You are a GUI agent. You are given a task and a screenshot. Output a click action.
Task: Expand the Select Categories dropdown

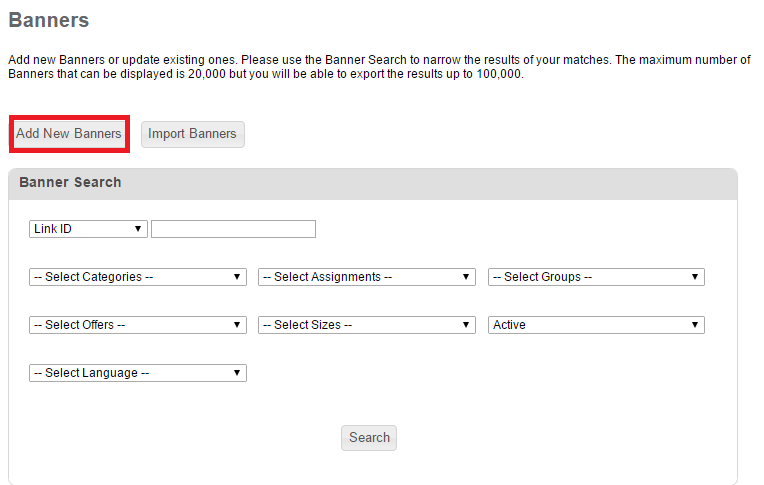coord(138,277)
